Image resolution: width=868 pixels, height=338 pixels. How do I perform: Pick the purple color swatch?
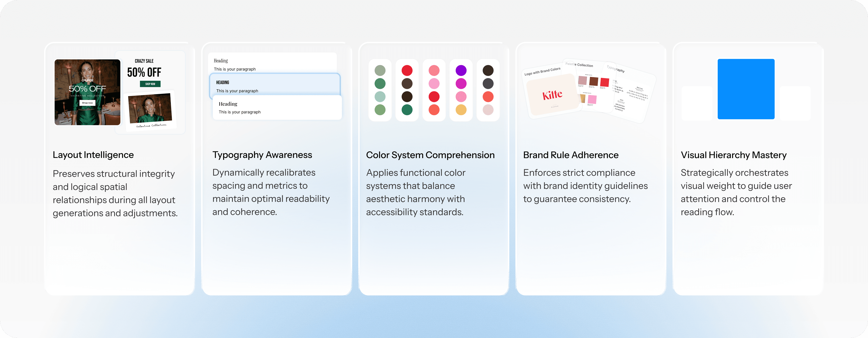pyautogui.click(x=461, y=71)
